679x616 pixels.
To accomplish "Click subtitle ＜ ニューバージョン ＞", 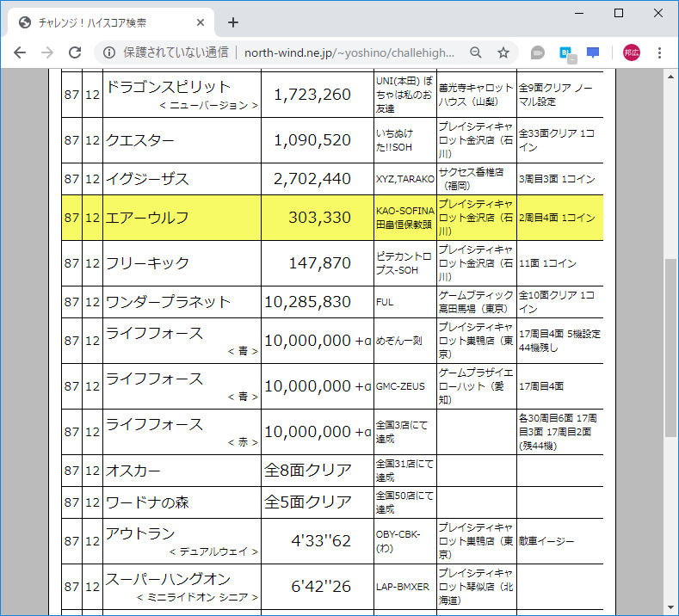I will point(209,105).
